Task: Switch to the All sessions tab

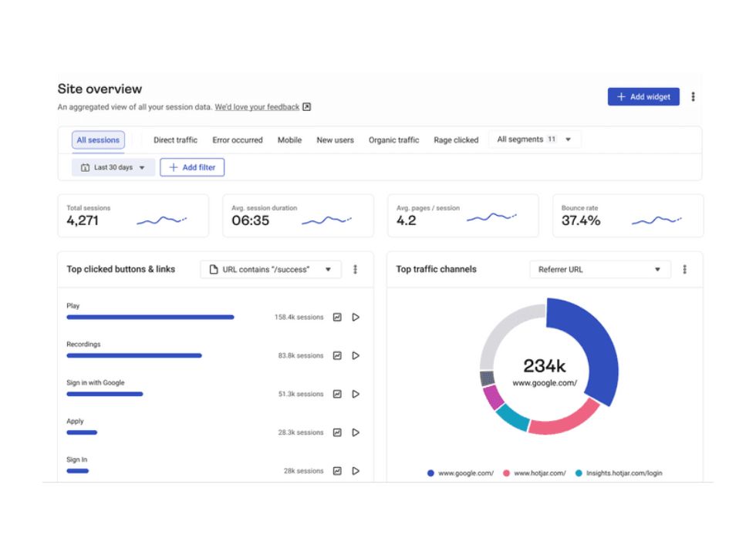Action: click(x=98, y=140)
